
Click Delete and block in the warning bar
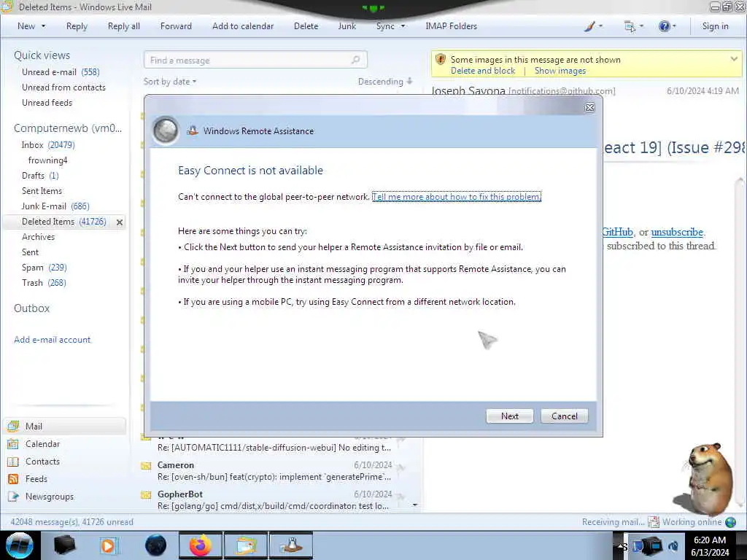click(x=483, y=71)
